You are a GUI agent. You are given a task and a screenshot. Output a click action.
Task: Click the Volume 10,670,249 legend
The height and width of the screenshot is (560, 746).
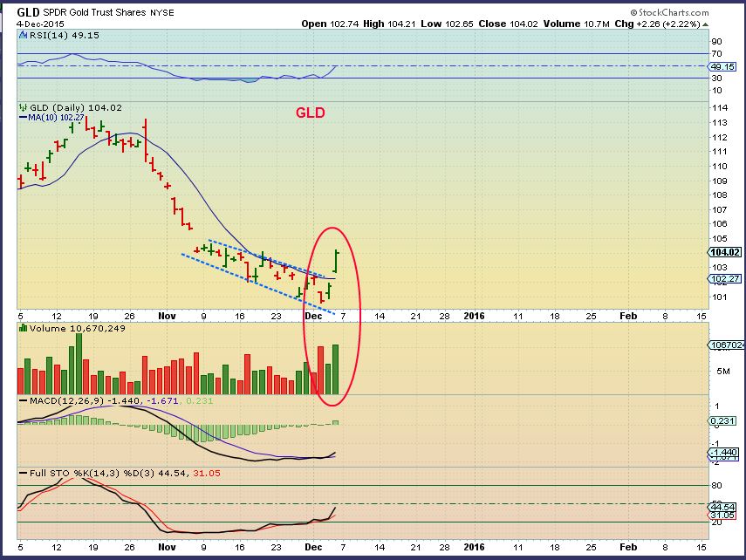pos(77,328)
